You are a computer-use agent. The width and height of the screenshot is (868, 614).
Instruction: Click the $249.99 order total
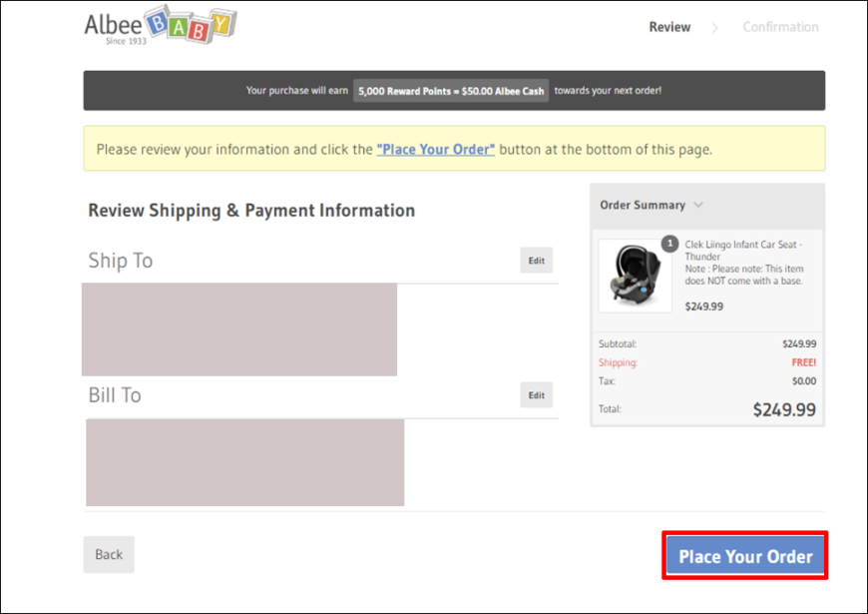click(784, 410)
